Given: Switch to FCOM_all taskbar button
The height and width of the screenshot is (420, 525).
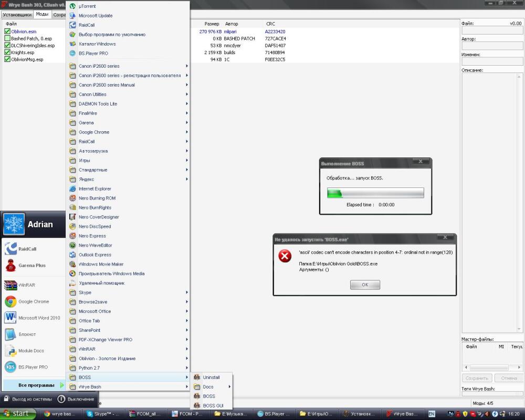Looking at the screenshot, I should (146, 414).
